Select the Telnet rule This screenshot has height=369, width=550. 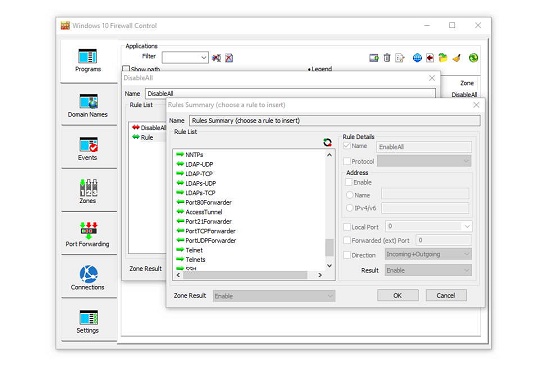click(194, 250)
